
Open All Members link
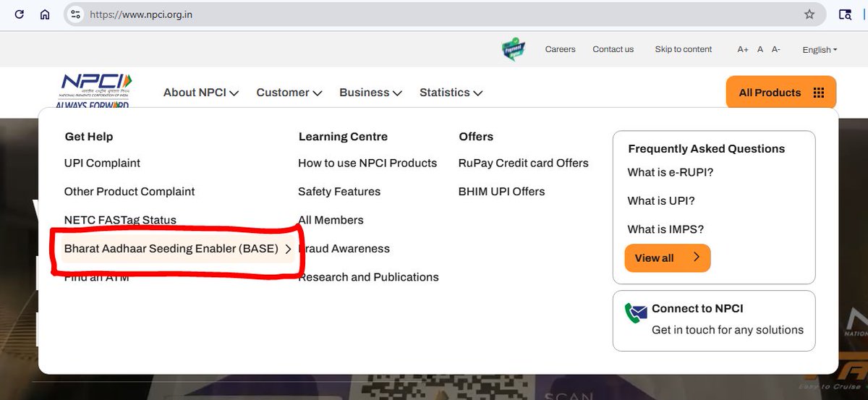(x=331, y=220)
